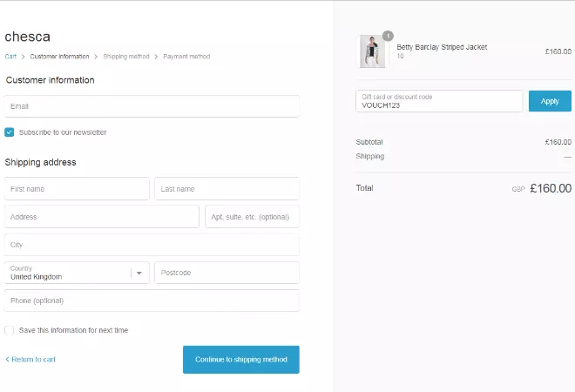Focus the Postcode input field

click(x=227, y=273)
